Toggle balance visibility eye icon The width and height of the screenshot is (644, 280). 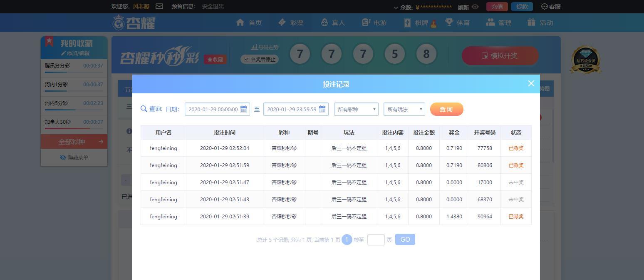click(475, 7)
